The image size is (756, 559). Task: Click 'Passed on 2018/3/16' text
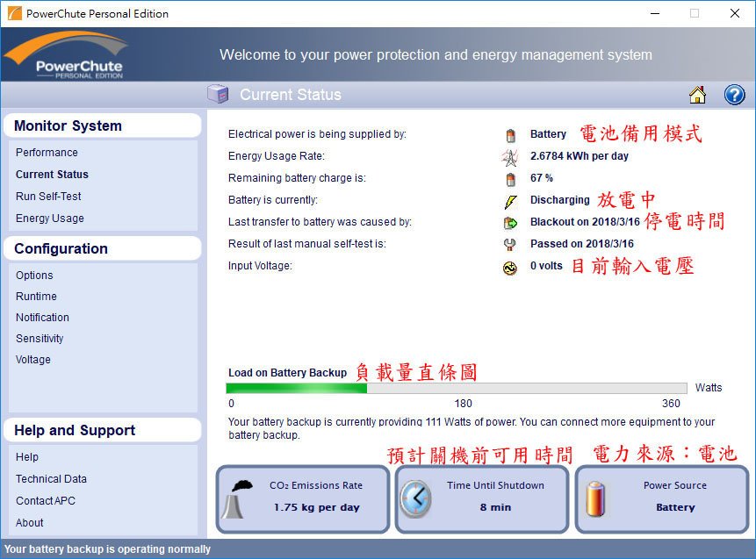pyautogui.click(x=582, y=244)
